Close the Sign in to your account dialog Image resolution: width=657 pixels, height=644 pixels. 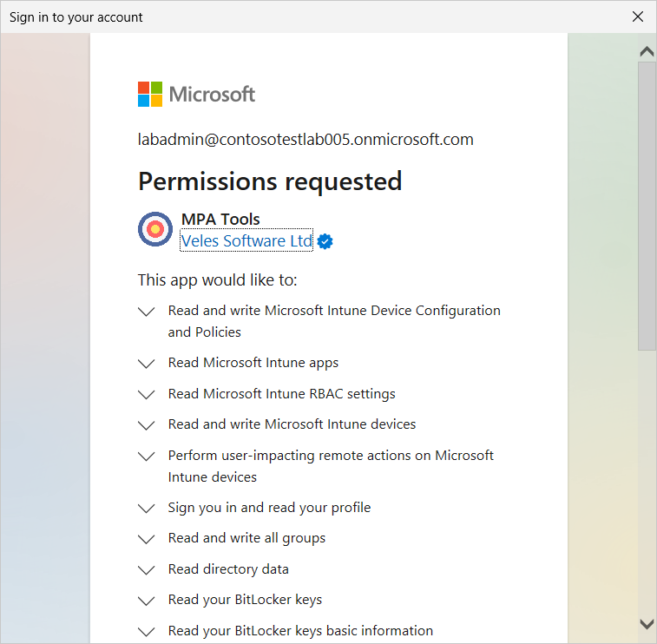click(638, 16)
